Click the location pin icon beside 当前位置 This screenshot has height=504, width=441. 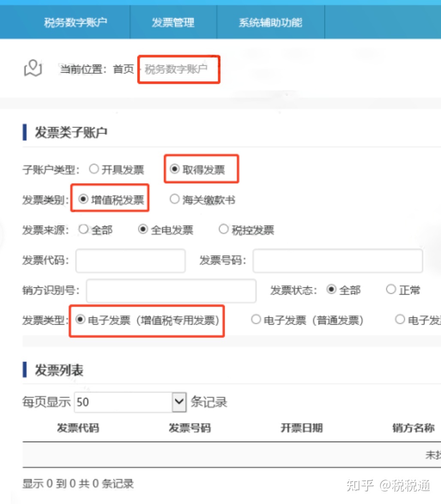(33, 68)
